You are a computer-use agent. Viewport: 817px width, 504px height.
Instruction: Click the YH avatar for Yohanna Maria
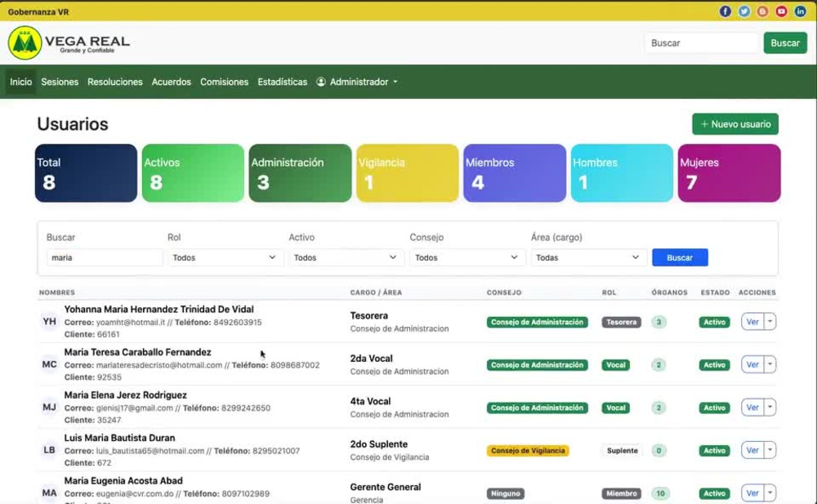(50, 322)
